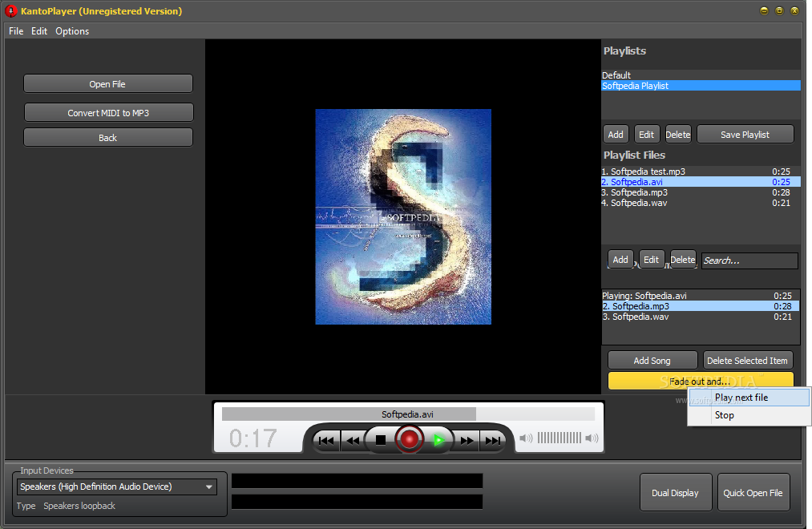Click the Search... input field

click(749, 260)
